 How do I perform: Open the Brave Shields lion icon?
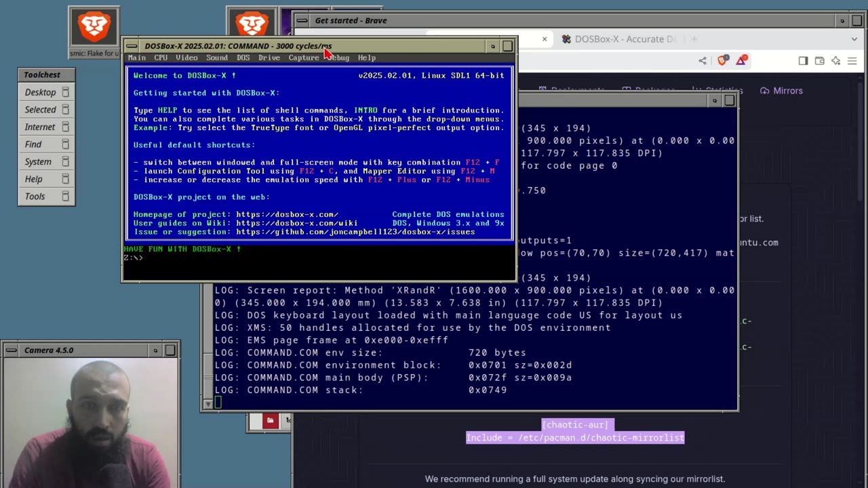pos(723,60)
